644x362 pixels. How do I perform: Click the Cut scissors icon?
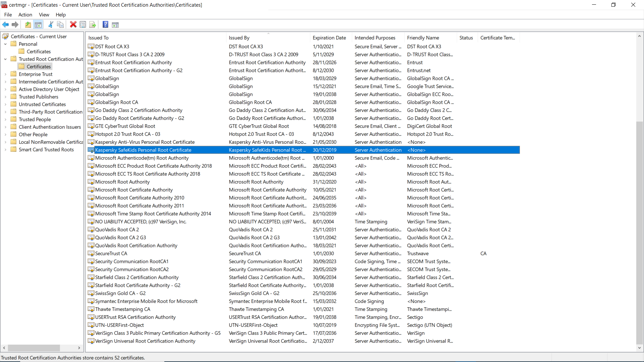click(51, 24)
